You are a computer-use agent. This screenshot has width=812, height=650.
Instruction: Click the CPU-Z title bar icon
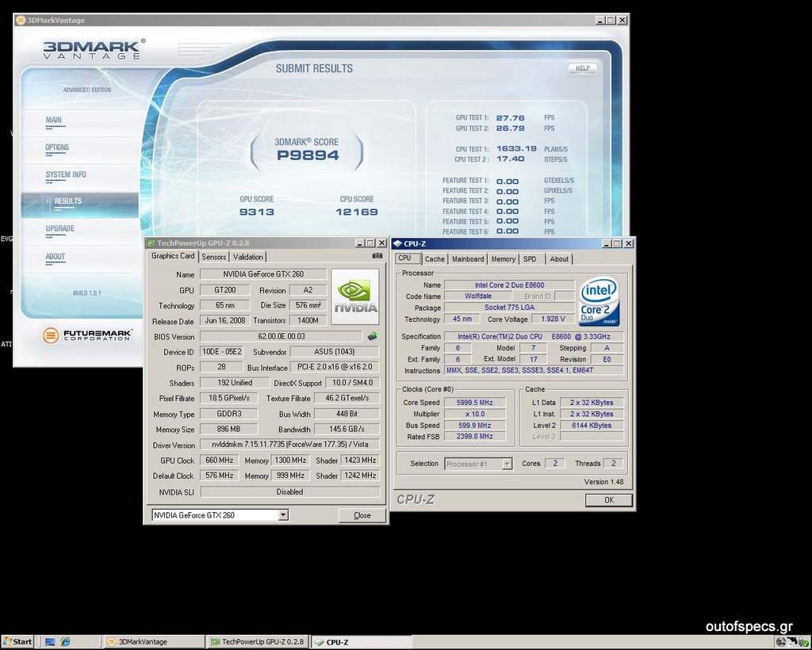pyautogui.click(x=398, y=244)
